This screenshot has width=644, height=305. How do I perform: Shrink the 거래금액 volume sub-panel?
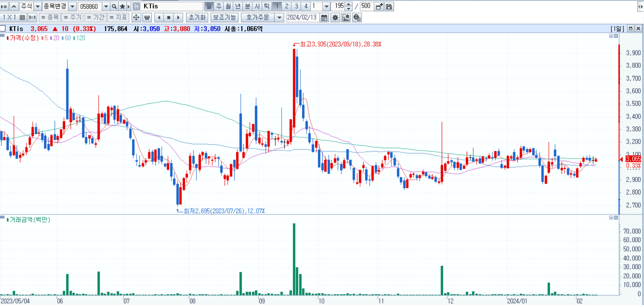(x=611, y=218)
